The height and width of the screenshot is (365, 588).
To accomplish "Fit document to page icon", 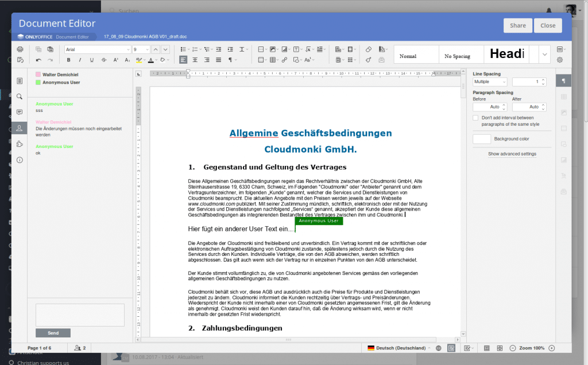I will click(x=487, y=348).
